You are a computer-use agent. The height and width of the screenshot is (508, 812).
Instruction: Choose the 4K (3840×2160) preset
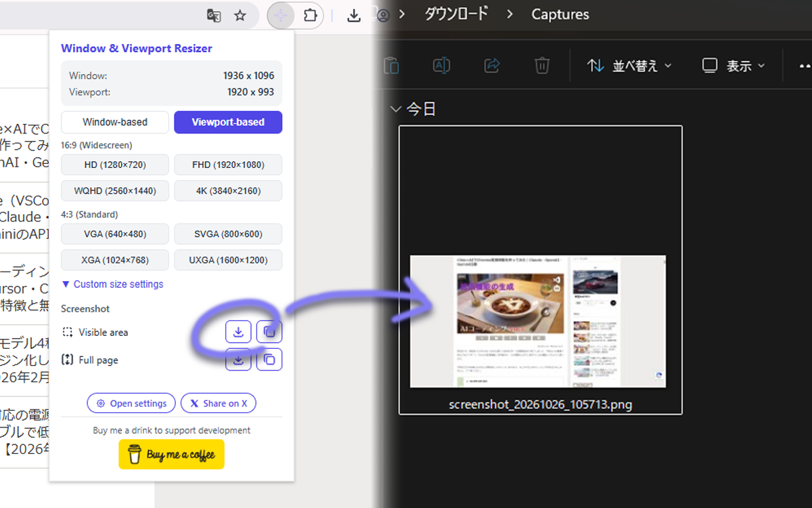(x=228, y=191)
